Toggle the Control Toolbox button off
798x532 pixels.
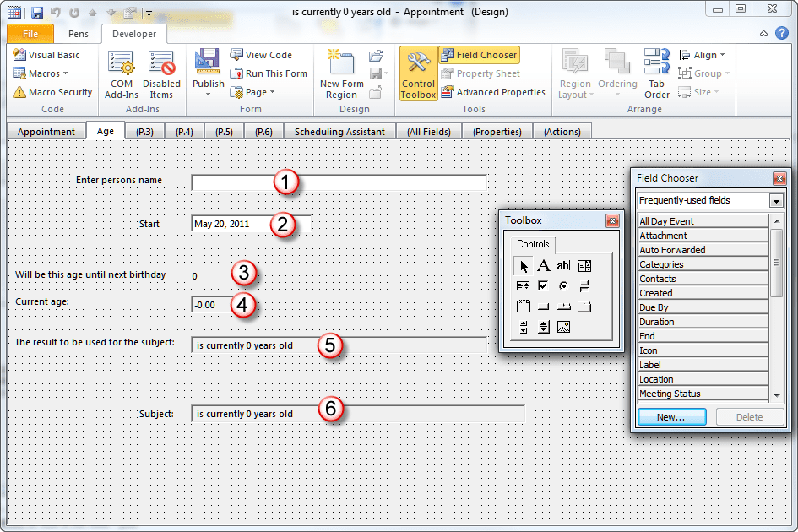tap(418, 74)
